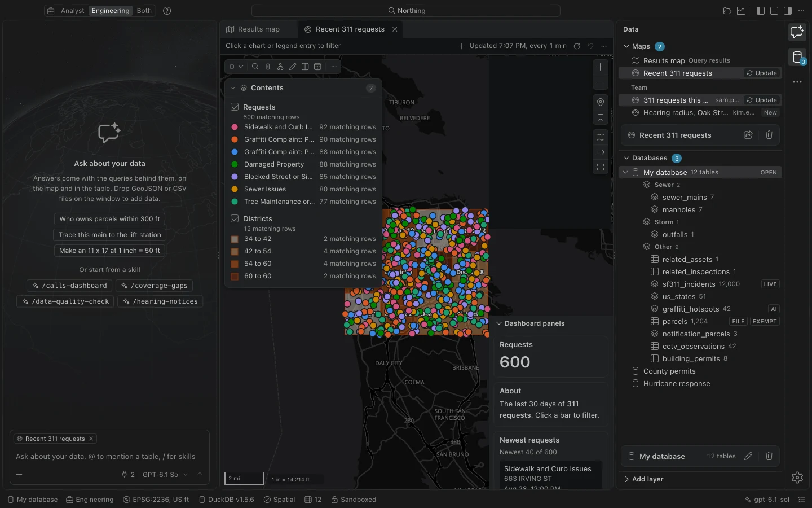Share the Recent 311 requests map
The image size is (812, 508).
[x=748, y=135]
